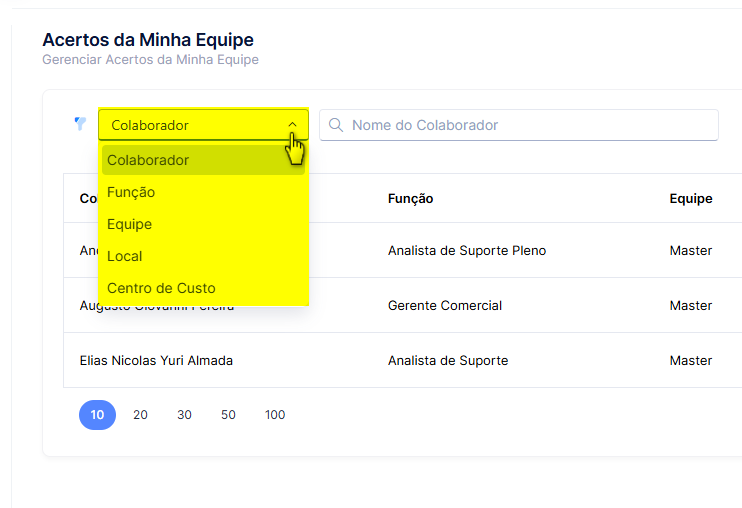Set page size to 30
Screen dimensions: 742x508
click(x=185, y=415)
